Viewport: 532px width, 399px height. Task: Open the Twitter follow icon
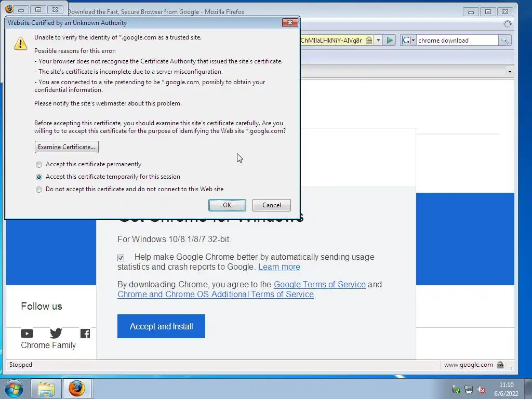[x=56, y=334]
